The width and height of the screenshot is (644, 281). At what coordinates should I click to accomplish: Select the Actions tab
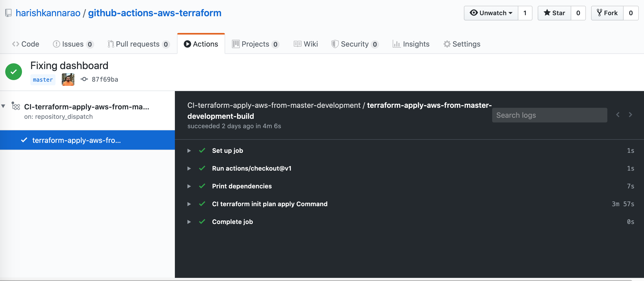[201, 44]
